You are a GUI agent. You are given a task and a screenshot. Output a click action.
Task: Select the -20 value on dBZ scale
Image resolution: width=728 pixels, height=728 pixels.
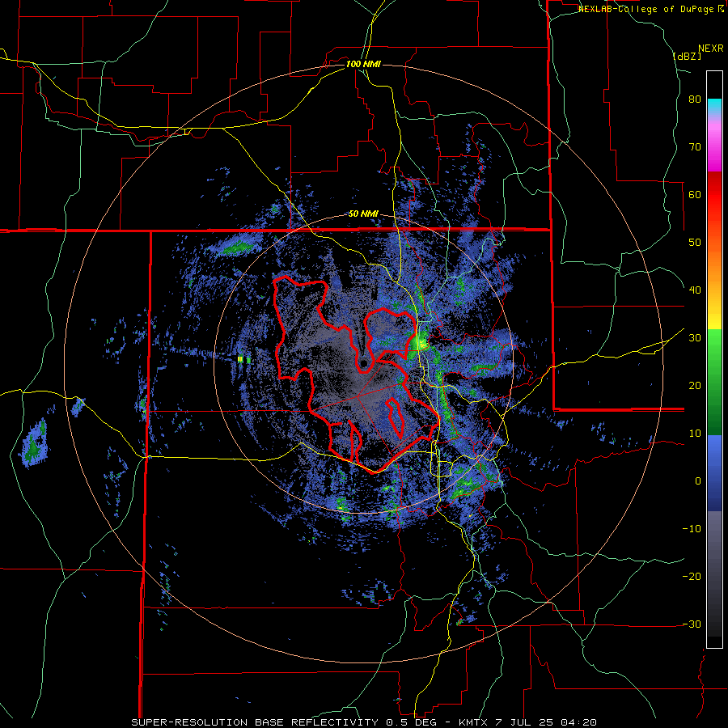tap(692, 577)
